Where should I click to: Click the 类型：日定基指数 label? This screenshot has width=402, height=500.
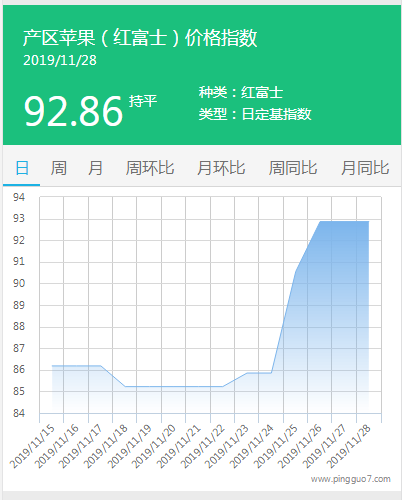(255, 114)
